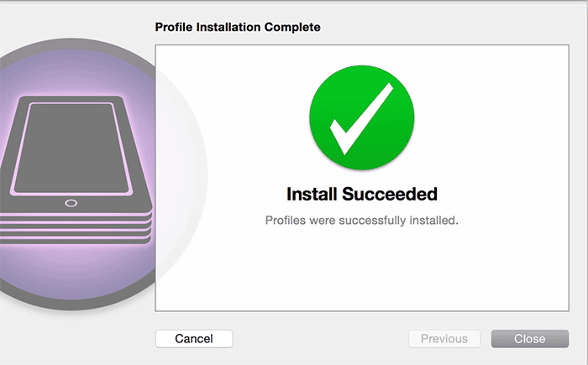Image resolution: width=588 pixels, height=365 pixels.
Task: Click the stacked iPad edges below the tablet
Action: coord(75,228)
